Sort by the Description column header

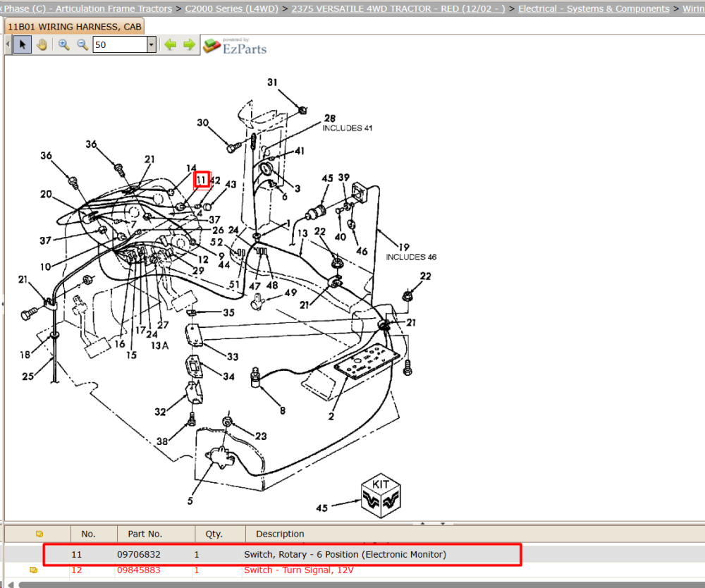pos(280,534)
